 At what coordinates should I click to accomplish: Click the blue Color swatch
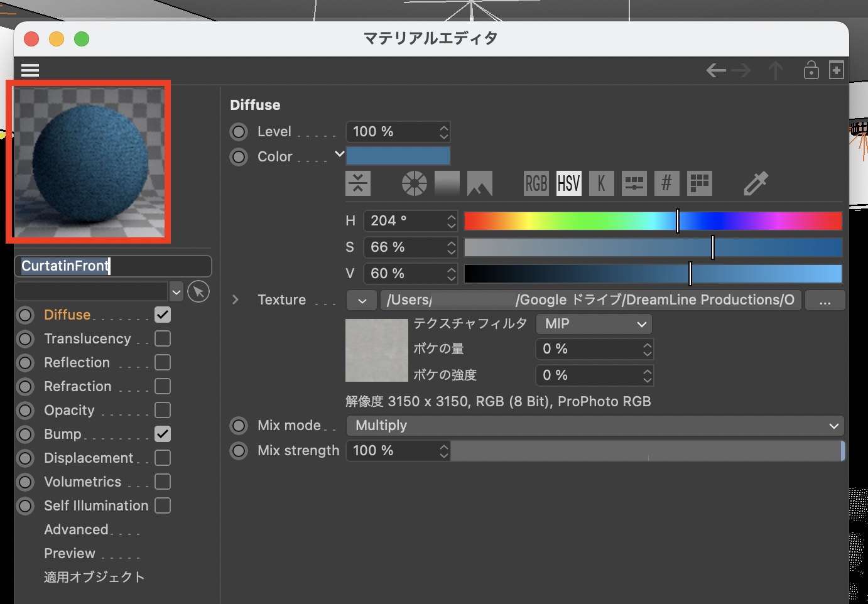[398, 156]
